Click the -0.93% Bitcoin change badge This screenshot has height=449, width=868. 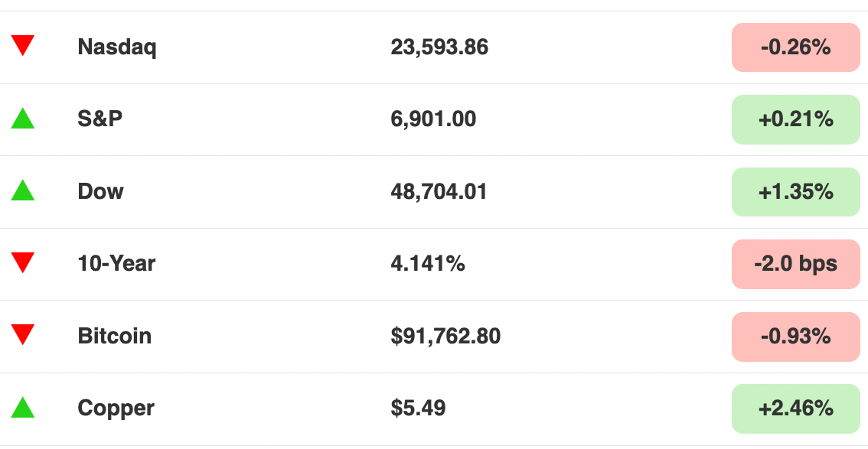tap(795, 337)
